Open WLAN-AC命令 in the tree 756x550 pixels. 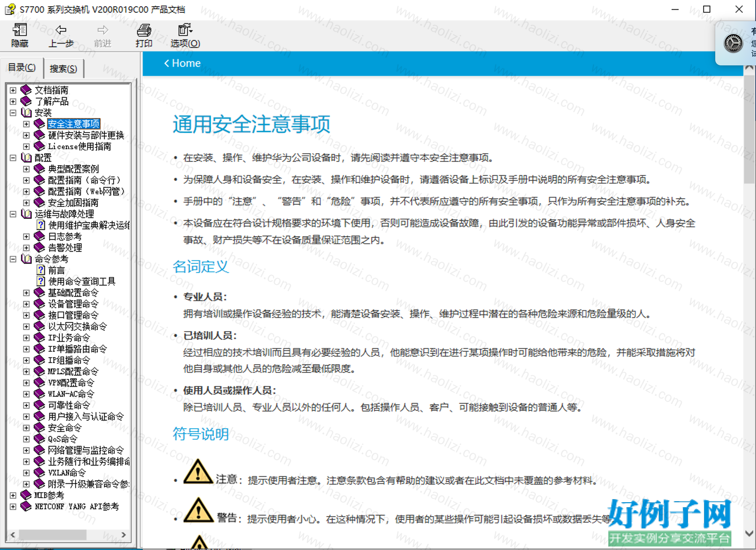point(71,394)
